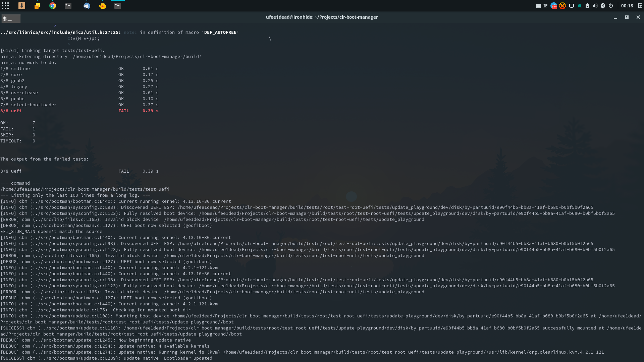Show notifications via the green bell
This screenshot has height=362, width=644.
pyautogui.click(x=580, y=6)
